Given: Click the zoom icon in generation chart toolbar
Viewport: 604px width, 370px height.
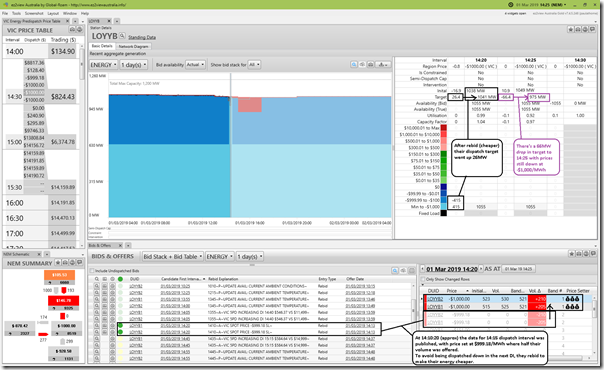Looking at the screenshot, I should point(354,65).
